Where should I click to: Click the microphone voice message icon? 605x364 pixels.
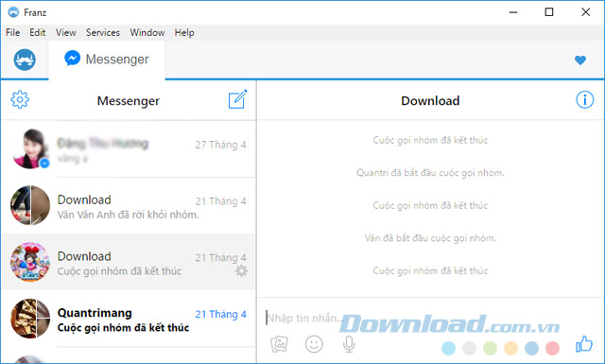349,344
